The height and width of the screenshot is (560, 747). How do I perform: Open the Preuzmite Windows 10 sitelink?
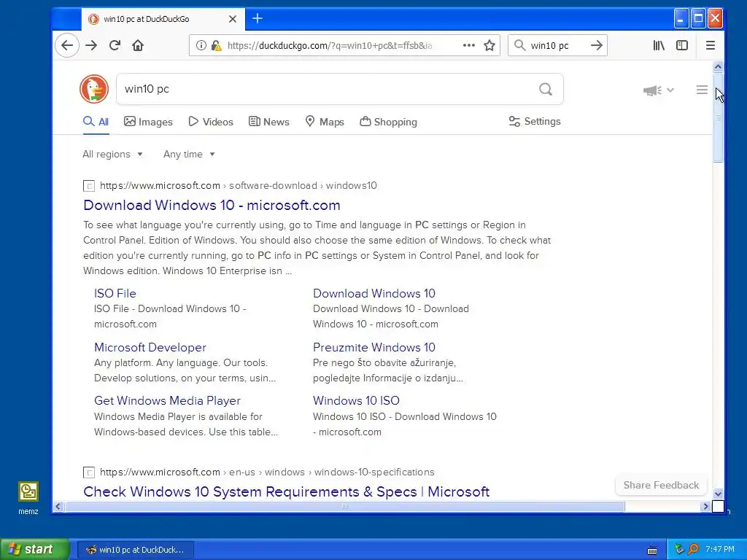tap(374, 347)
